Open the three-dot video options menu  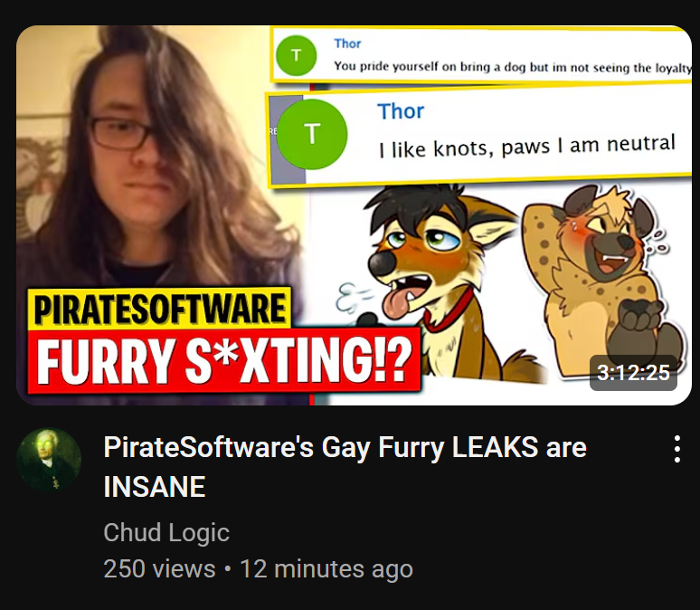(x=676, y=449)
